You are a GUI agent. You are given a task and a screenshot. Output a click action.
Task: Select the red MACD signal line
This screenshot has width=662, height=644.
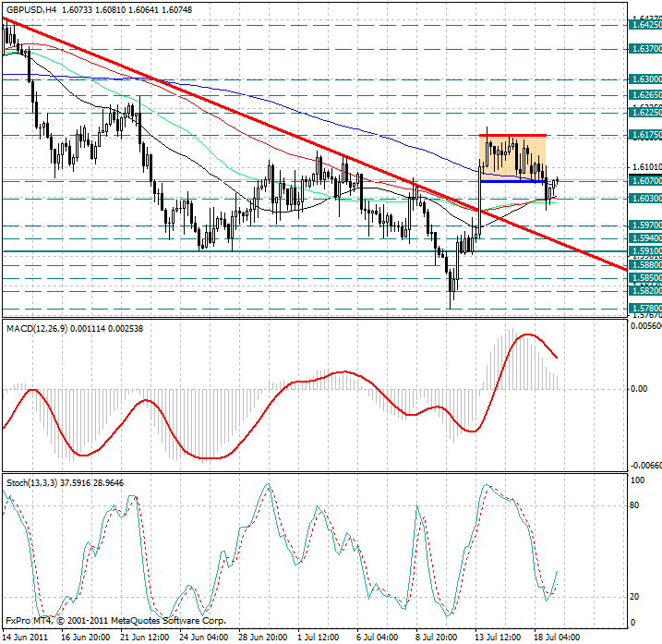click(x=280, y=396)
